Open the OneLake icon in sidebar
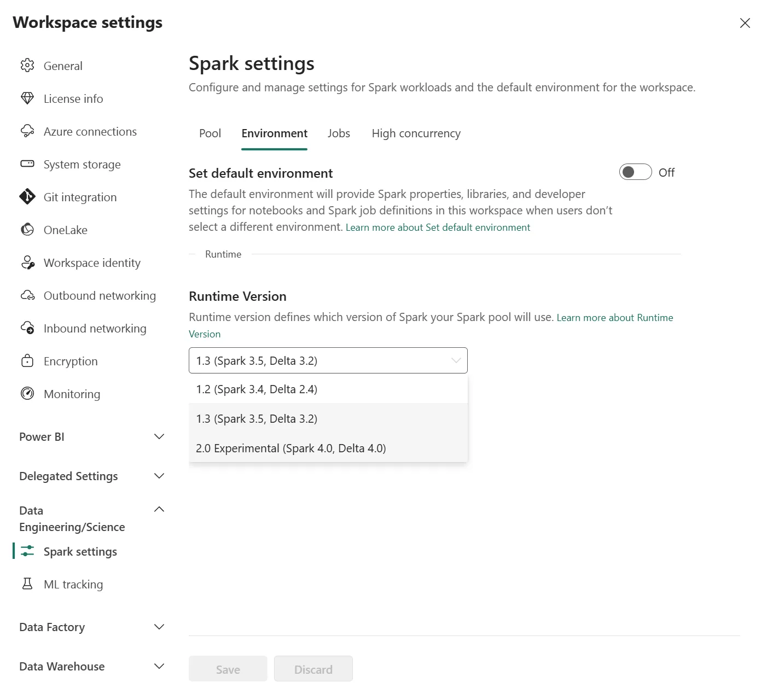The width and height of the screenshot is (767, 700). click(x=27, y=230)
